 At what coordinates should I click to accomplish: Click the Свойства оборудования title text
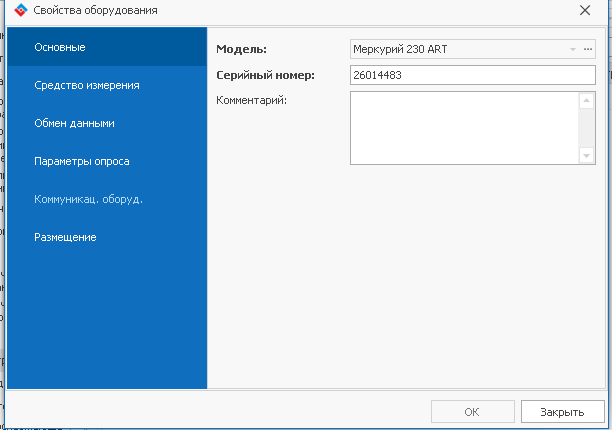tap(95, 10)
